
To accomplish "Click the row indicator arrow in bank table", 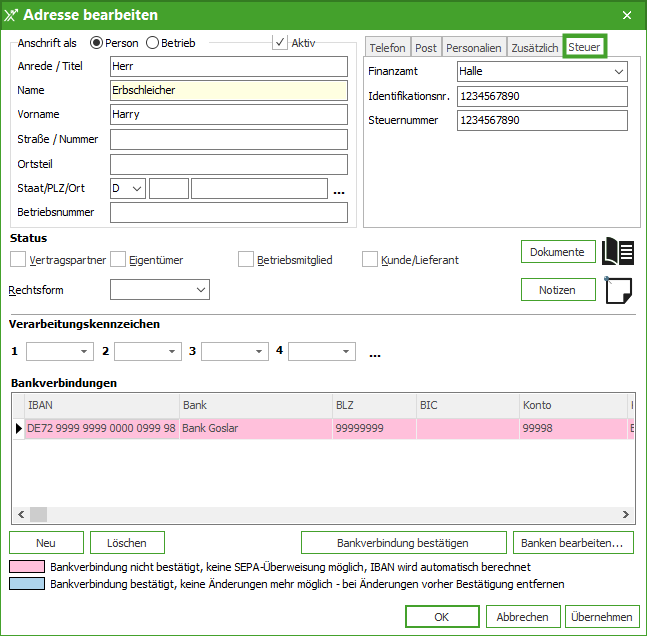I will pyautogui.click(x=17, y=429).
